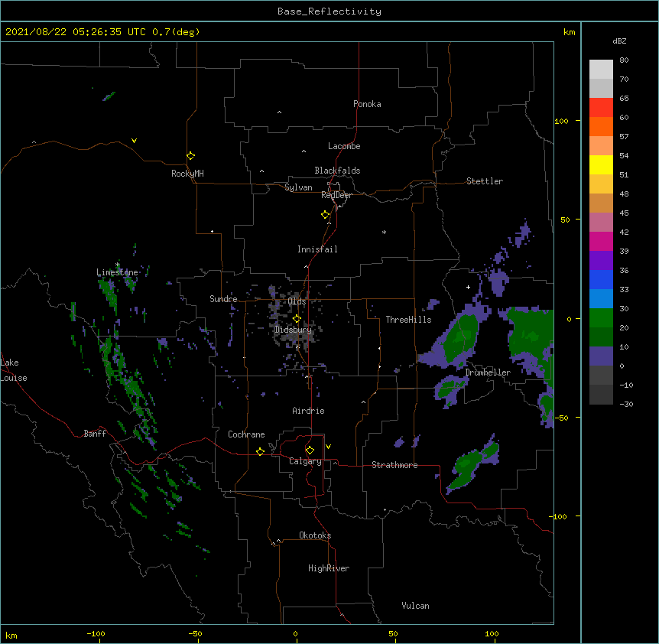The image size is (659, 644).
Task: Click the blue 36 dBZ legend swatch
Action: click(x=601, y=279)
